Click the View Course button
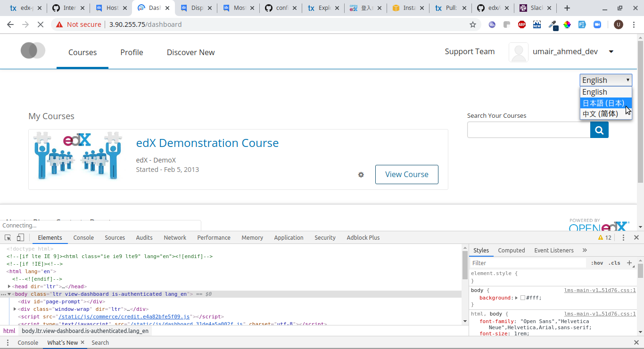Viewport: 644px width, 349px height. point(406,174)
